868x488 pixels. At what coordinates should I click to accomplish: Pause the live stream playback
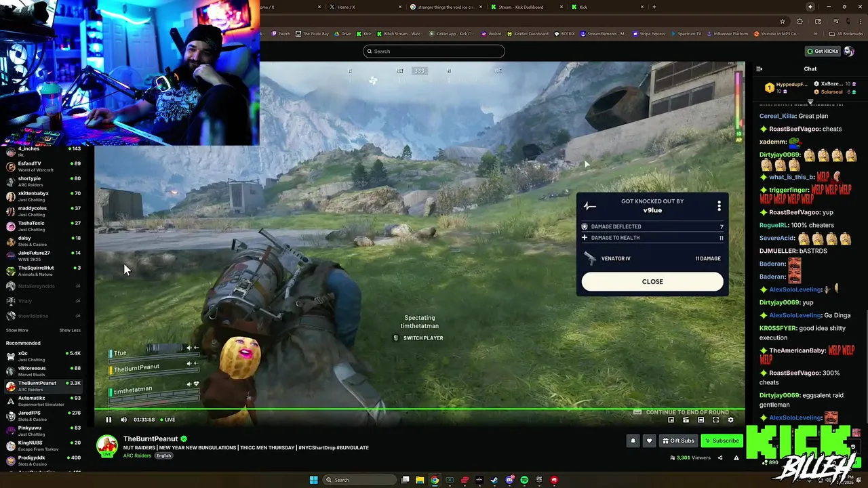(x=108, y=420)
